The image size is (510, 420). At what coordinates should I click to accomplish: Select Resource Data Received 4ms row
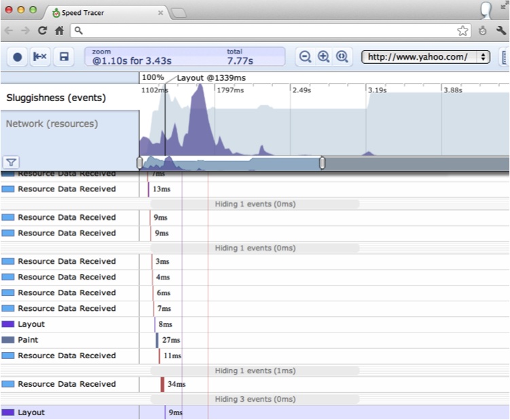pos(255,278)
